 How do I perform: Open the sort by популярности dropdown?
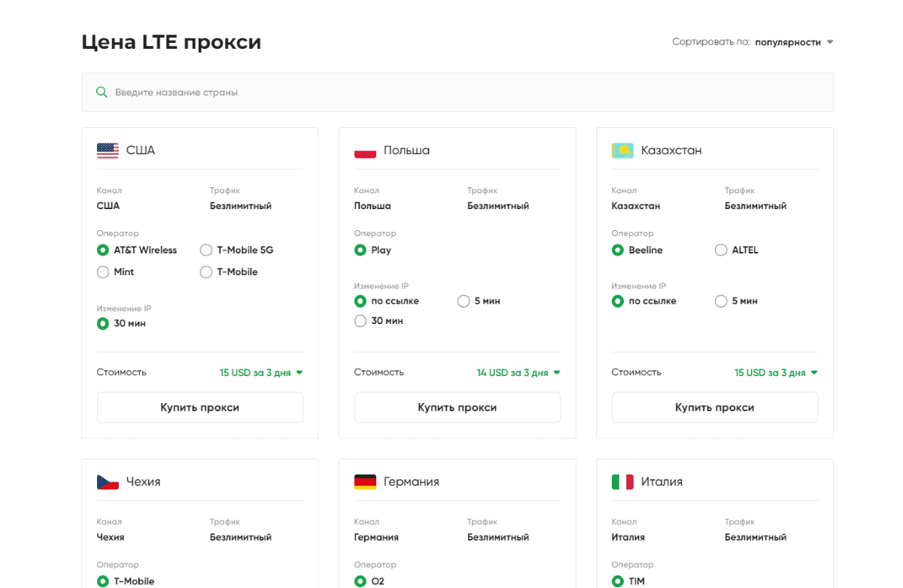point(794,42)
